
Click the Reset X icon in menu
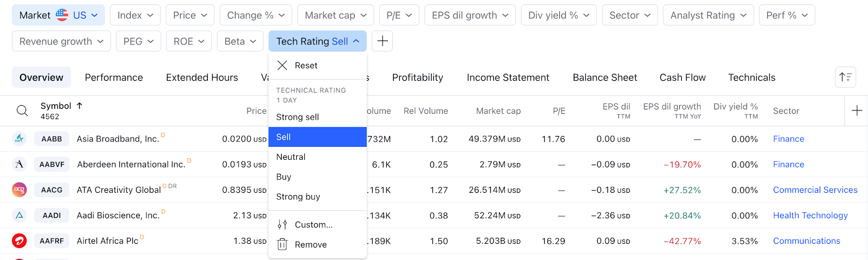(282, 66)
